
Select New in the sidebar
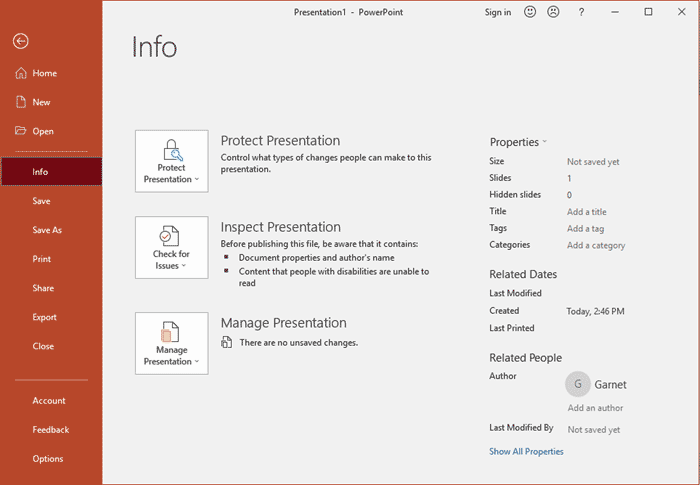coord(41,102)
